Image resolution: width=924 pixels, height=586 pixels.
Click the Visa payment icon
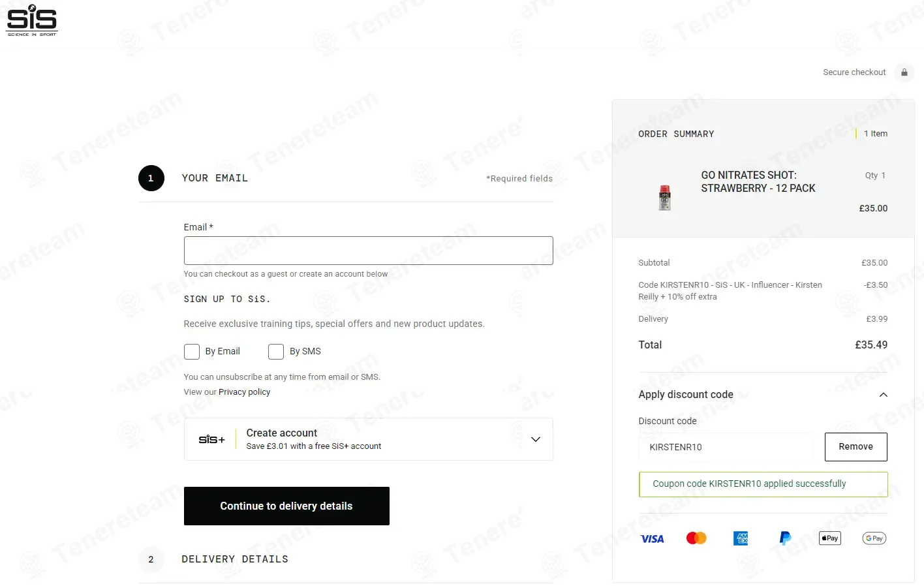pos(652,539)
